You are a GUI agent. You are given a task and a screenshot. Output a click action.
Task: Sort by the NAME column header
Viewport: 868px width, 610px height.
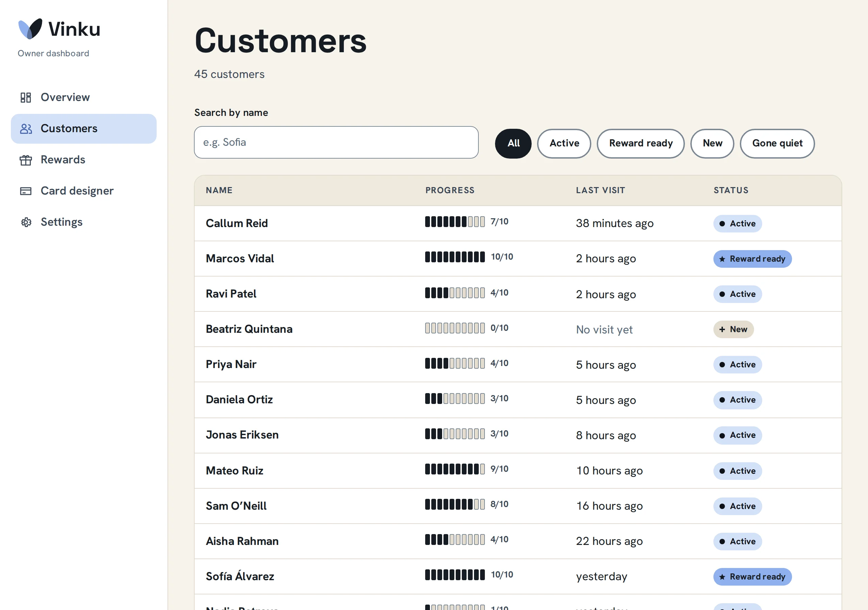pos(219,190)
